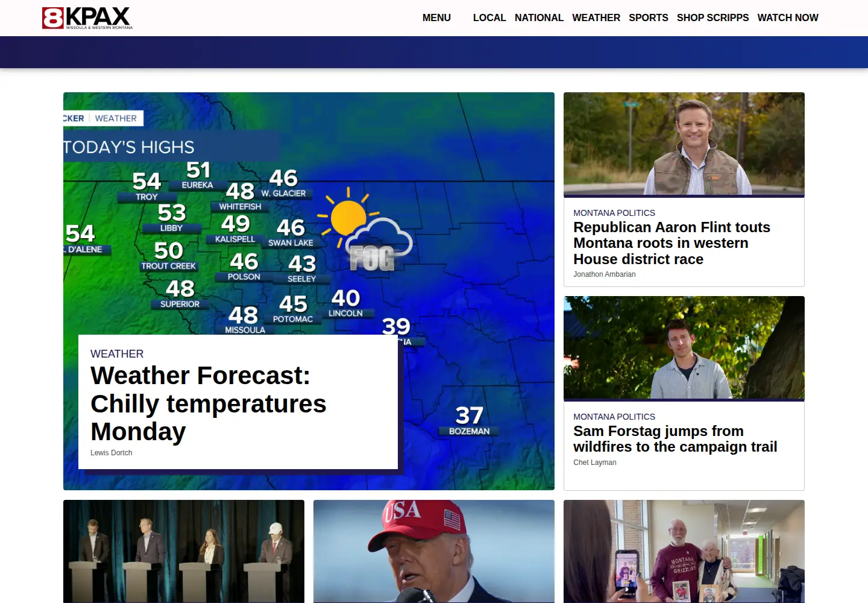Go to the LOCAL section
This screenshot has height=603, width=868.
489,18
